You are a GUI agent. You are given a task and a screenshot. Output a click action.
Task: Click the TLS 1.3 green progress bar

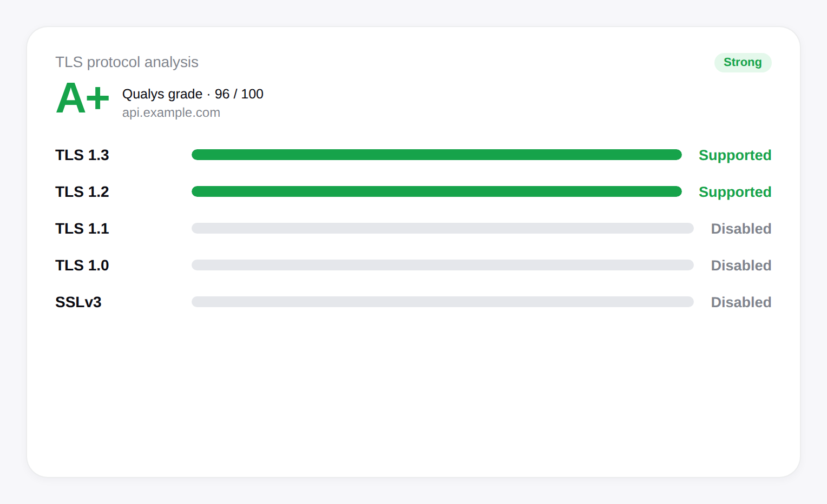tap(436, 155)
